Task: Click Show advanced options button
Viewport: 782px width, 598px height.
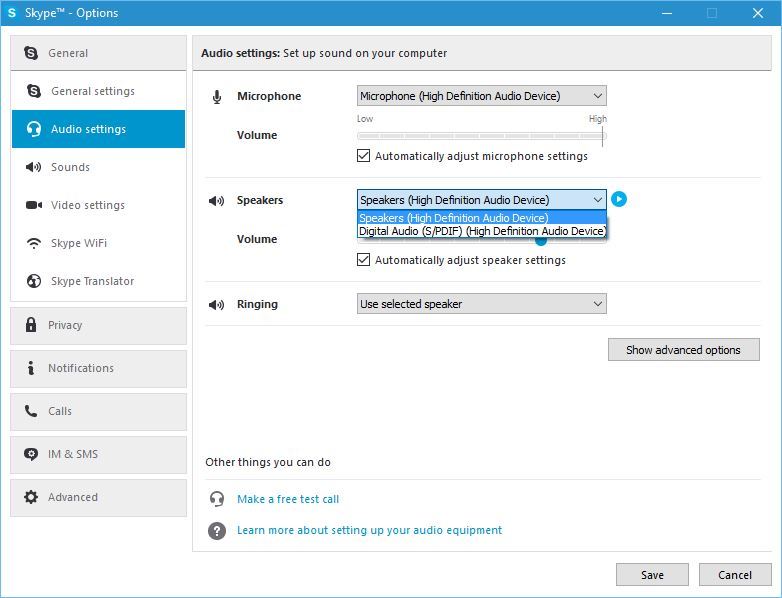Action: (683, 350)
